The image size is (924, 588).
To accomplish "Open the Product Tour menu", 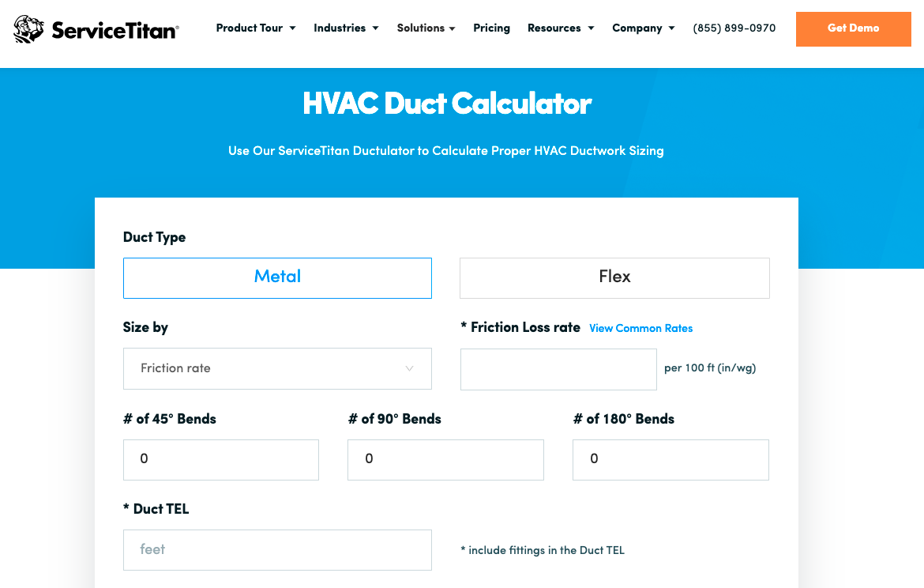I will [250, 28].
